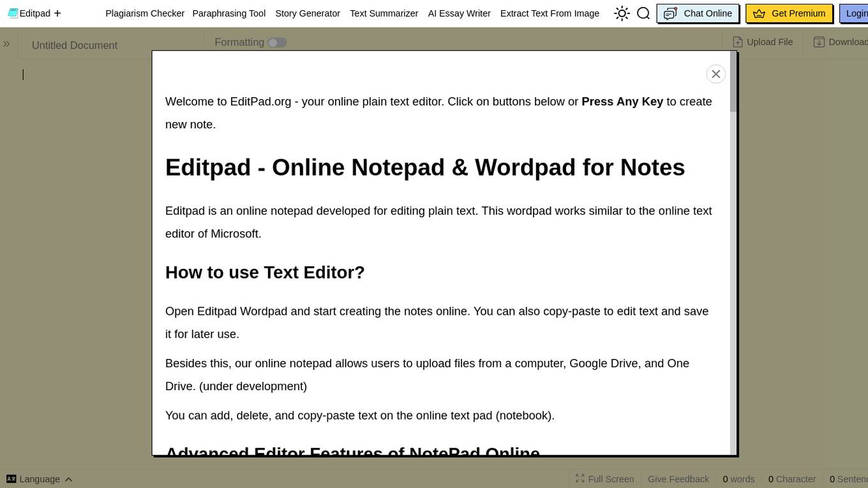Enter Full Screen mode
This screenshot has height=488, width=868.
tap(604, 479)
